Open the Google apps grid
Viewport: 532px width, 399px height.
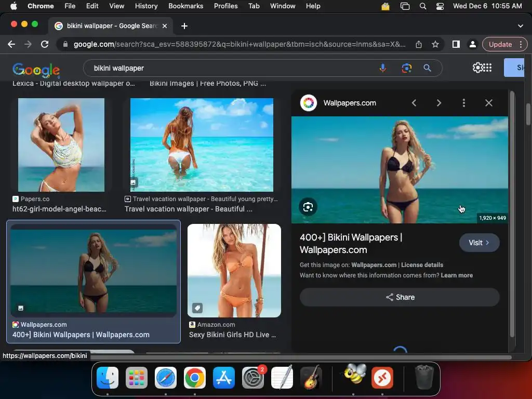click(x=487, y=68)
